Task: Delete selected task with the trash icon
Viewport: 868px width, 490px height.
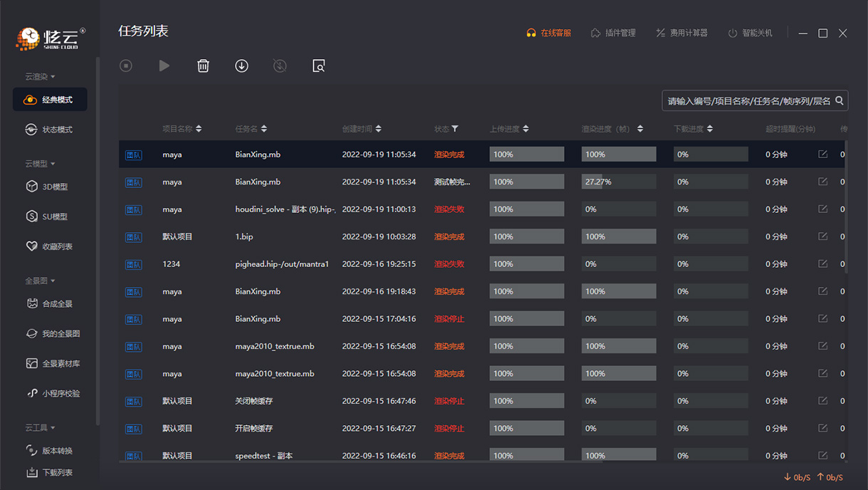Action: pos(203,66)
